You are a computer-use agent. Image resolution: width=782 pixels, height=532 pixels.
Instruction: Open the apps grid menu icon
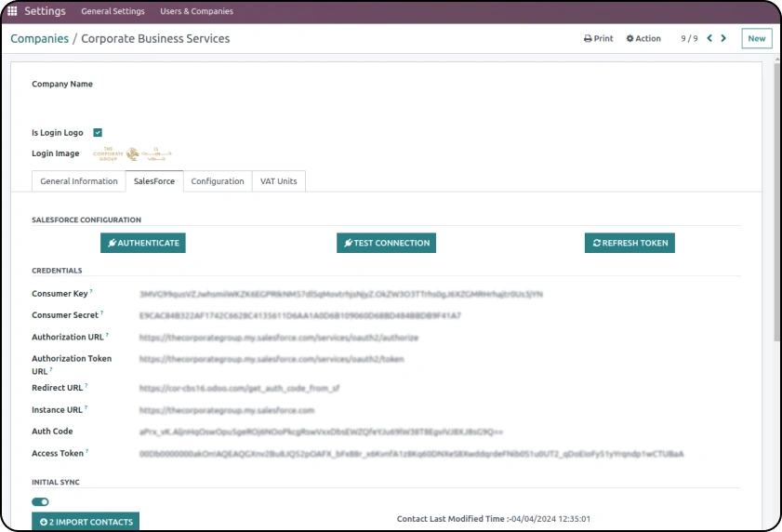(x=12, y=11)
